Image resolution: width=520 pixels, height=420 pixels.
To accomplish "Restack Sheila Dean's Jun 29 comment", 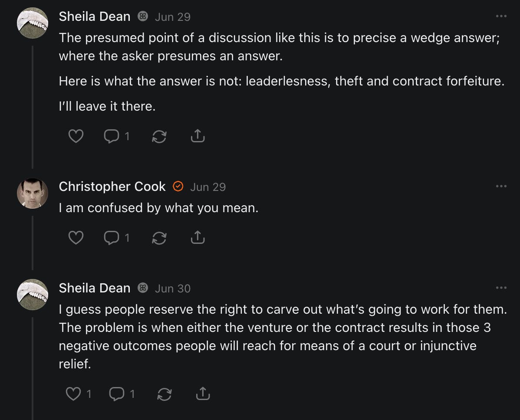I will [159, 137].
